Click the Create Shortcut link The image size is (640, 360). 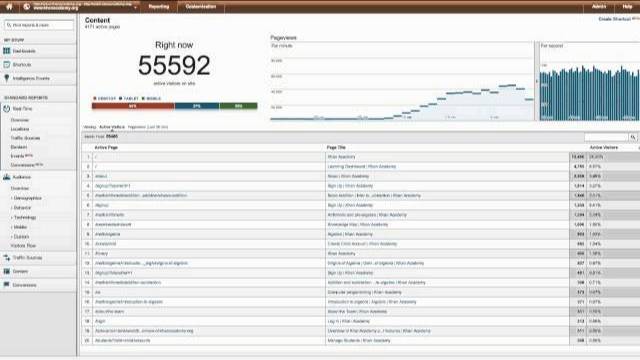coord(614,19)
